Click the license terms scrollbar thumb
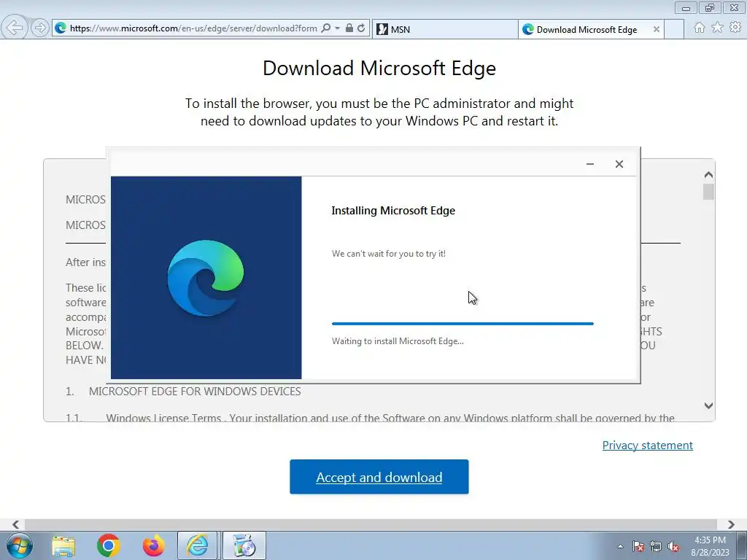 [708, 192]
